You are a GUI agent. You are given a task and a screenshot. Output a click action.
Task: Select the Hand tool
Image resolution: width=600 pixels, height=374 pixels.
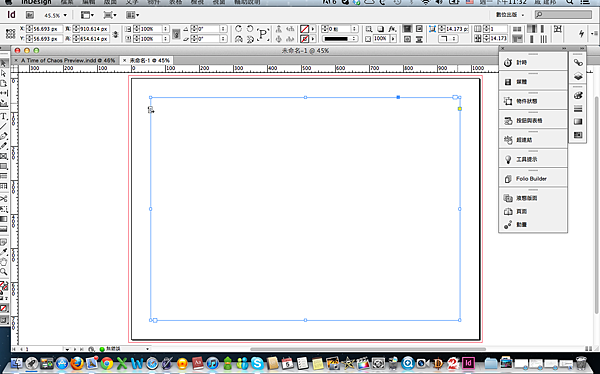click(3, 262)
